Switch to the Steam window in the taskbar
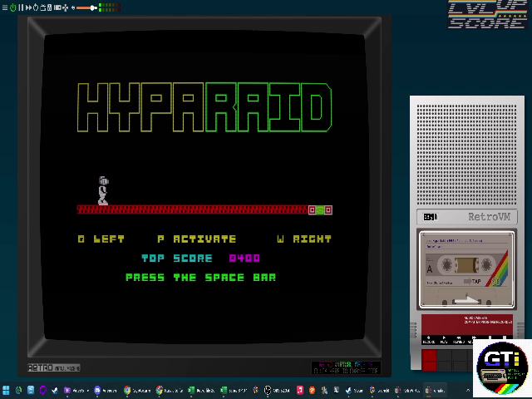 355,391
